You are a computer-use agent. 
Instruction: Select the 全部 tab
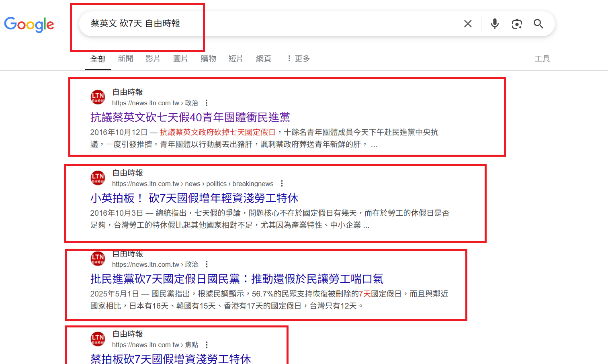point(98,59)
